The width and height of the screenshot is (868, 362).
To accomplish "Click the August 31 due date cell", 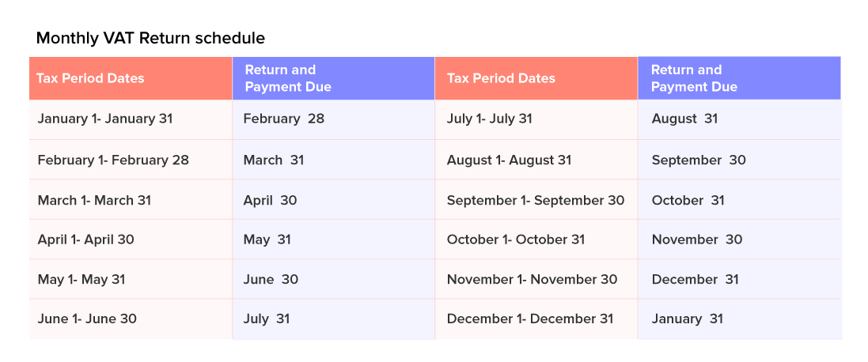I will click(x=685, y=119).
